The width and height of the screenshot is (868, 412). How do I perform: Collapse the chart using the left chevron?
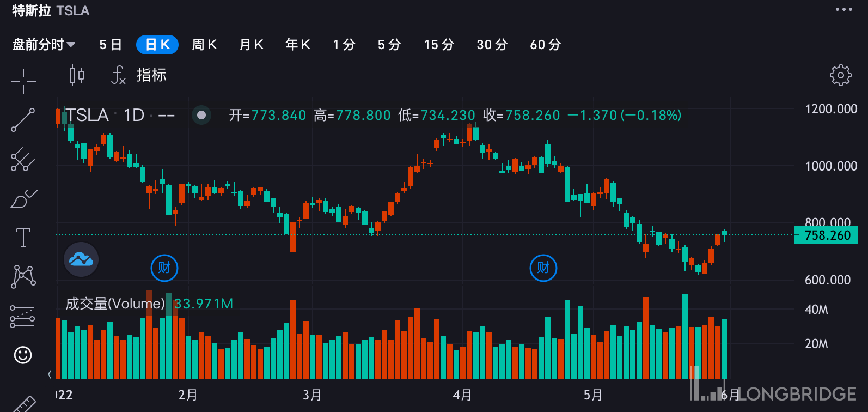click(50, 374)
